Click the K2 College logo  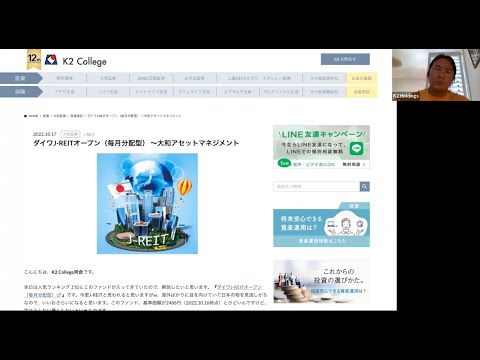[76, 61]
